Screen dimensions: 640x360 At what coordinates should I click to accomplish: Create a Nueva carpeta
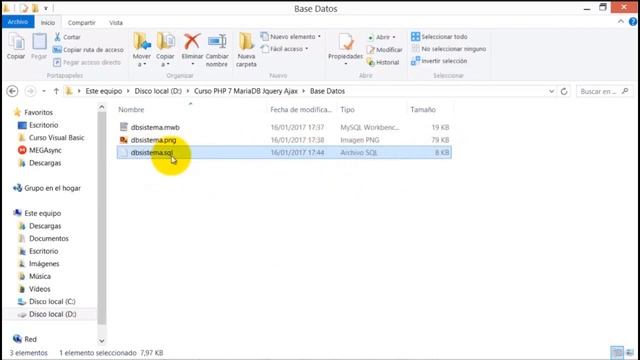click(x=246, y=50)
